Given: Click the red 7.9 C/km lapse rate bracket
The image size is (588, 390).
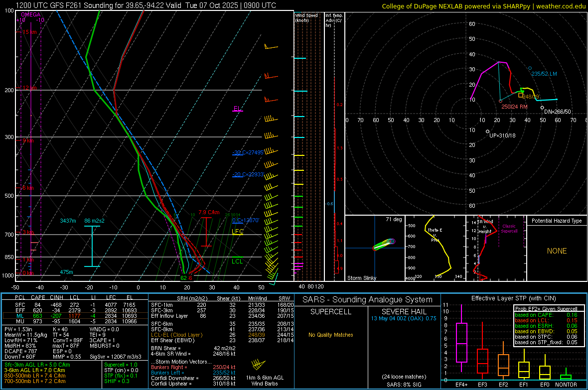Looking at the screenshot, I should click(206, 232).
